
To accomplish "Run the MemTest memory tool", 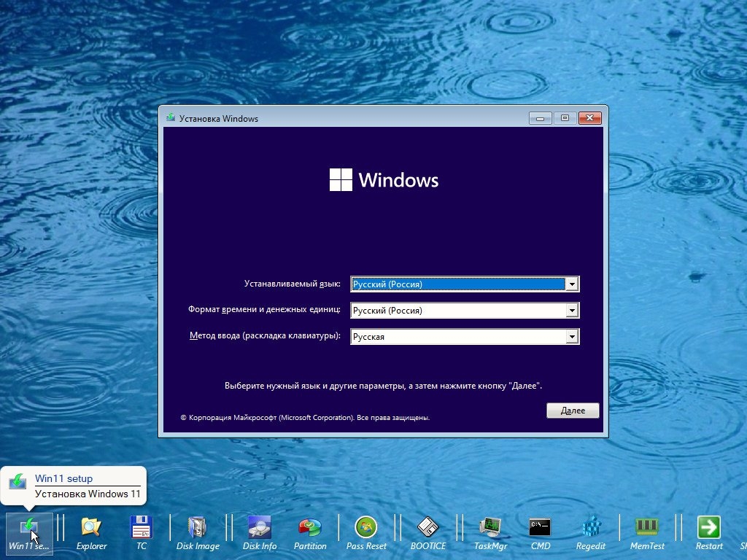I will (x=647, y=528).
